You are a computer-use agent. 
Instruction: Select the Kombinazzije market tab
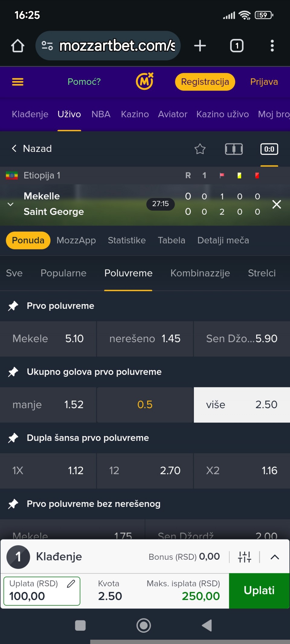coord(200,273)
